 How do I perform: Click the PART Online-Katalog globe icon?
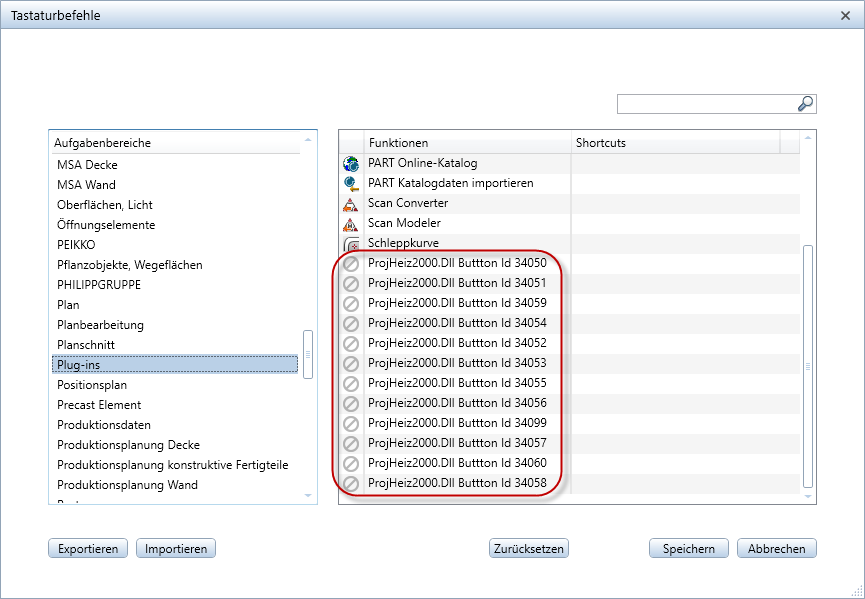(351, 163)
